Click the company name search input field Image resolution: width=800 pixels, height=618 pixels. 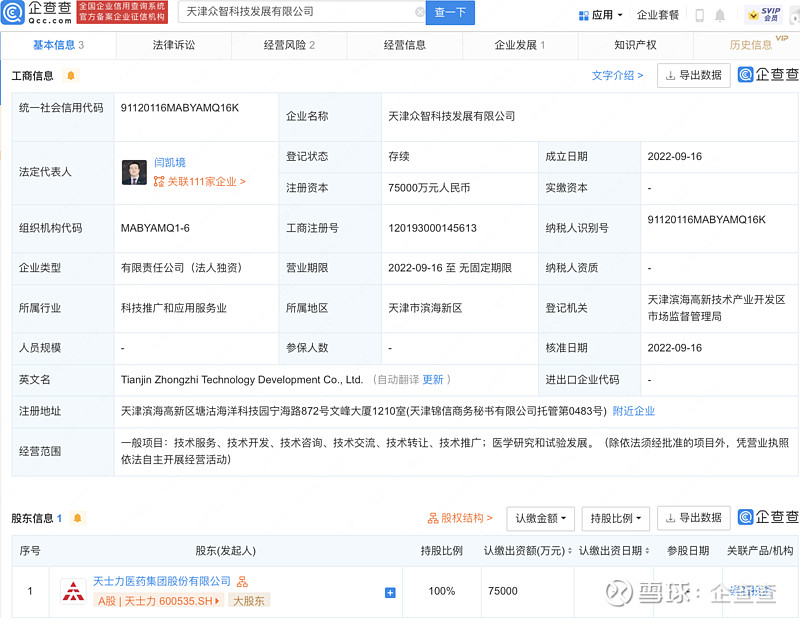click(x=299, y=12)
